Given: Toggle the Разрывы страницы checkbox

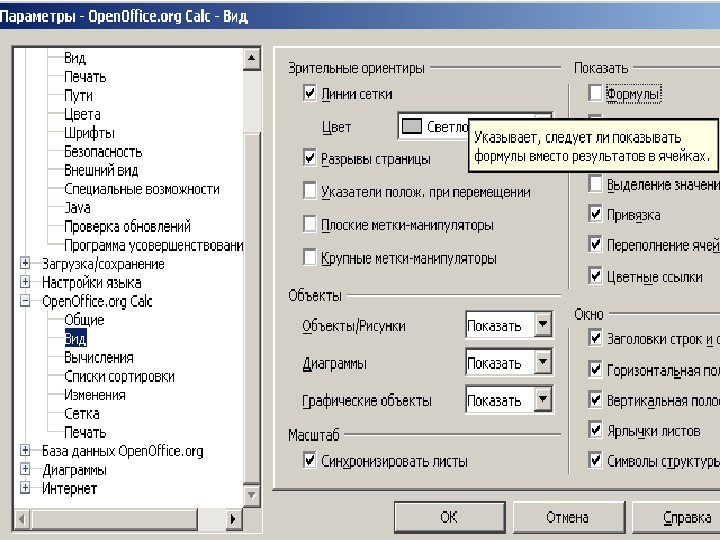Looking at the screenshot, I should pos(309,158).
